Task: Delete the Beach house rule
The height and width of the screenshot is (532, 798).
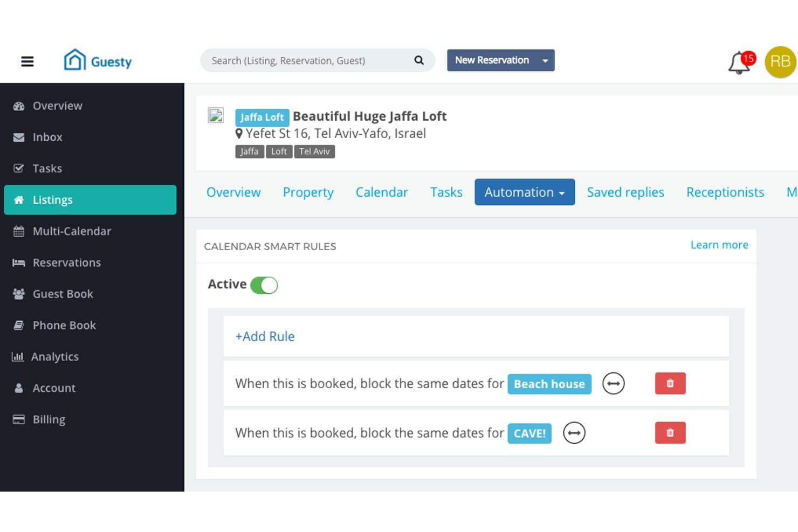Action: pos(670,383)
